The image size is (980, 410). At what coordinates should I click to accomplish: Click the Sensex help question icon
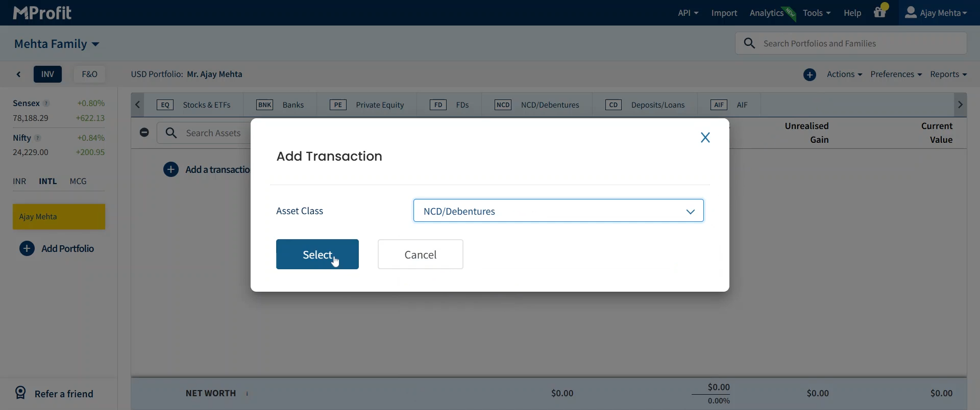tap(46, 104)
